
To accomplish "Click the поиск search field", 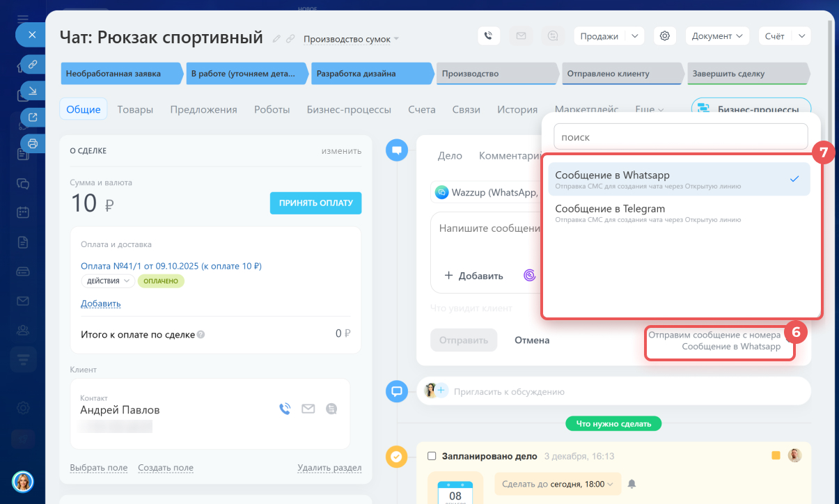I will 680,137.
